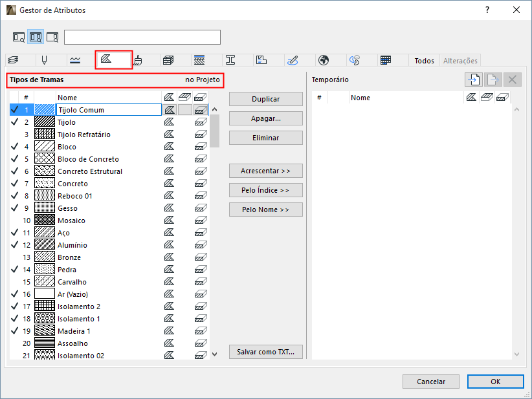Open the Pen Sets grid tab icon
The image size is (532, 399).
point(386,60)
